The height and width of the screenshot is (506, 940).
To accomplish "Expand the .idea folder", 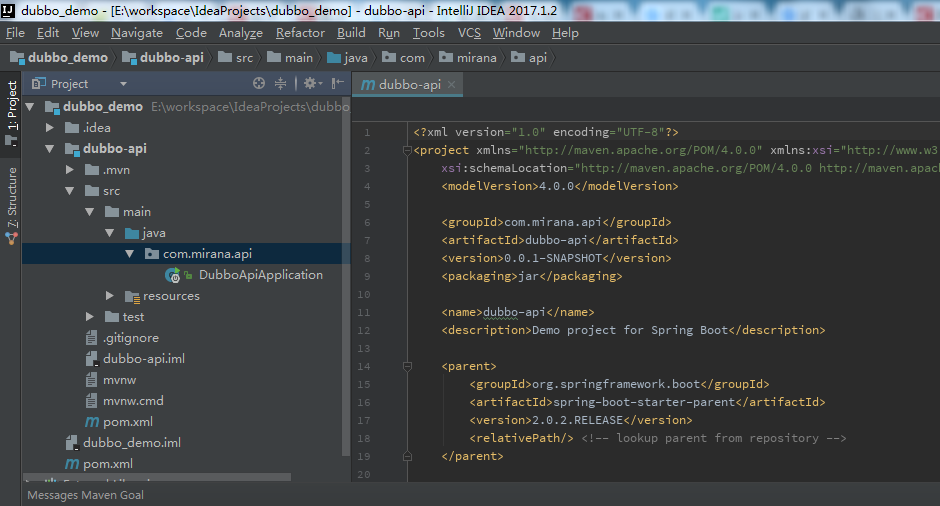I will click(50, 128).
